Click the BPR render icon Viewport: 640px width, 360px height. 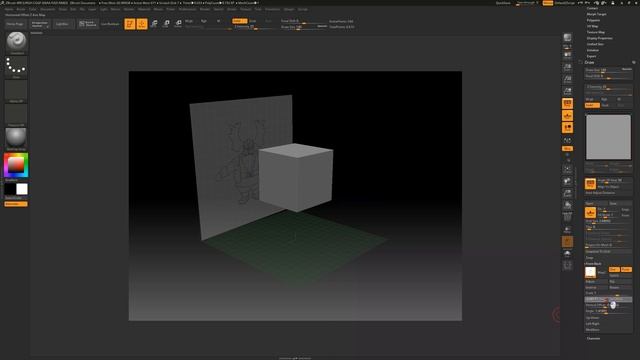point(567,38)
